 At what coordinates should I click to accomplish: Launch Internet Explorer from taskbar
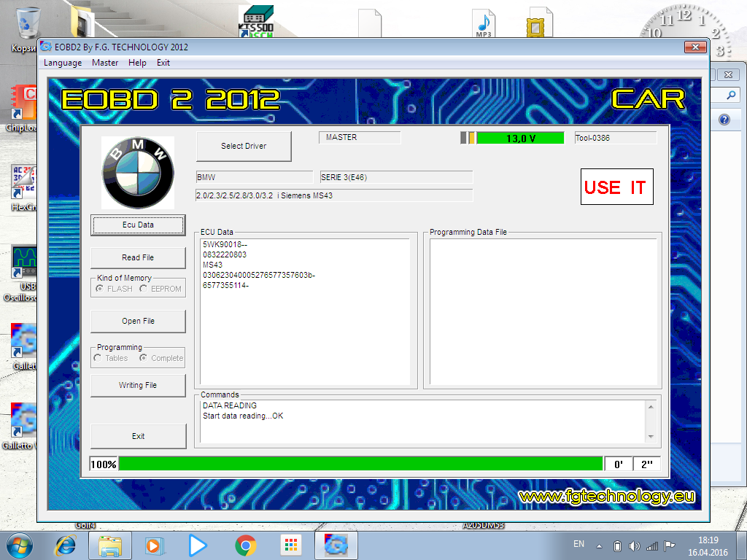[x=65, y=545]
